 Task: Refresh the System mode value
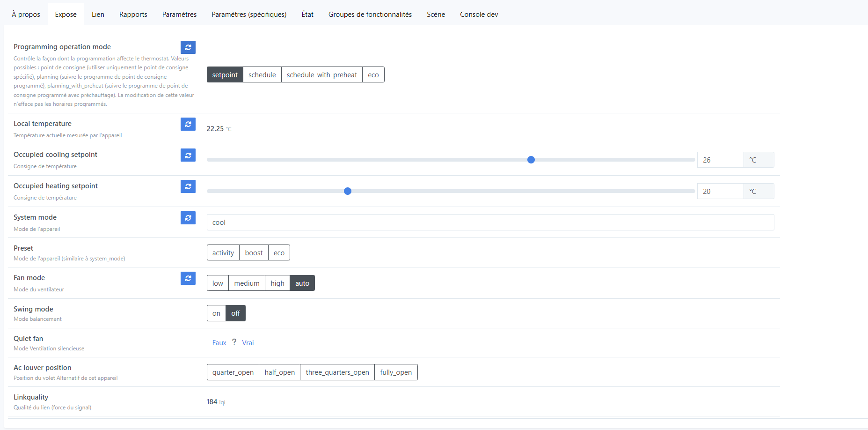tap(188, 218)
